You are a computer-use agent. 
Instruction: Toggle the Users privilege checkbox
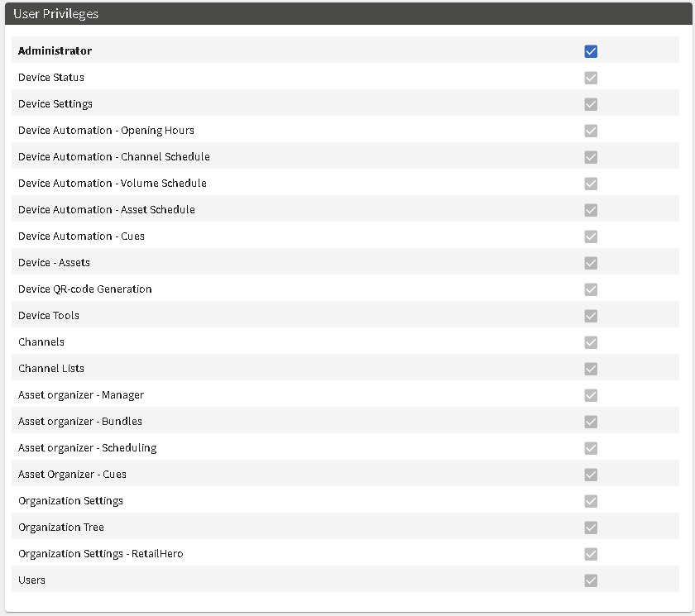coord(591,580)
